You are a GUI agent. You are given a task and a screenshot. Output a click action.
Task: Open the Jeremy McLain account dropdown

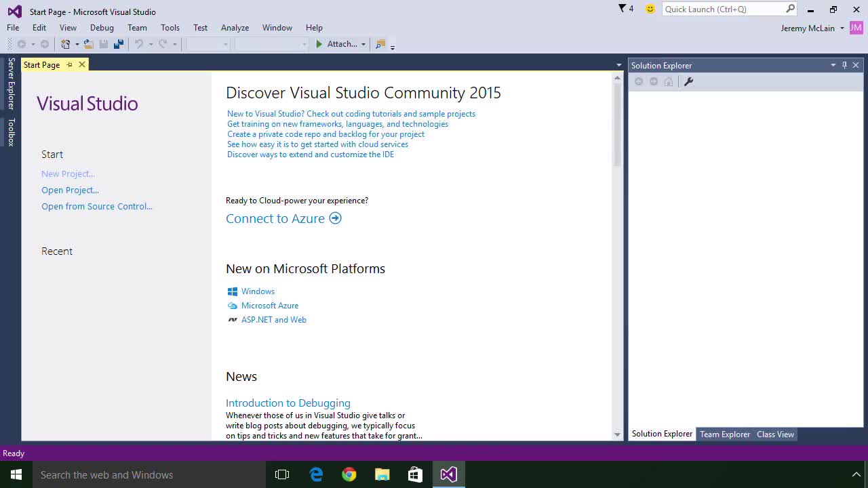tap(842, 28)
